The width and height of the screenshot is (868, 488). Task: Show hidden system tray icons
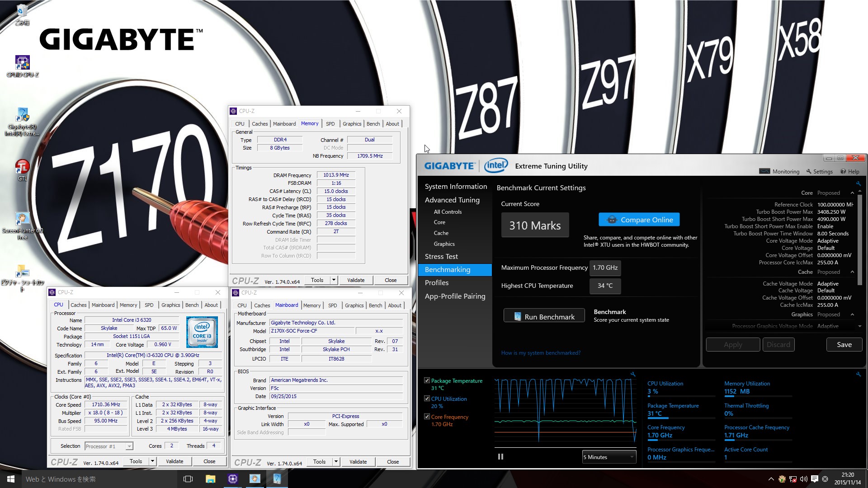(x=771, y=479)
